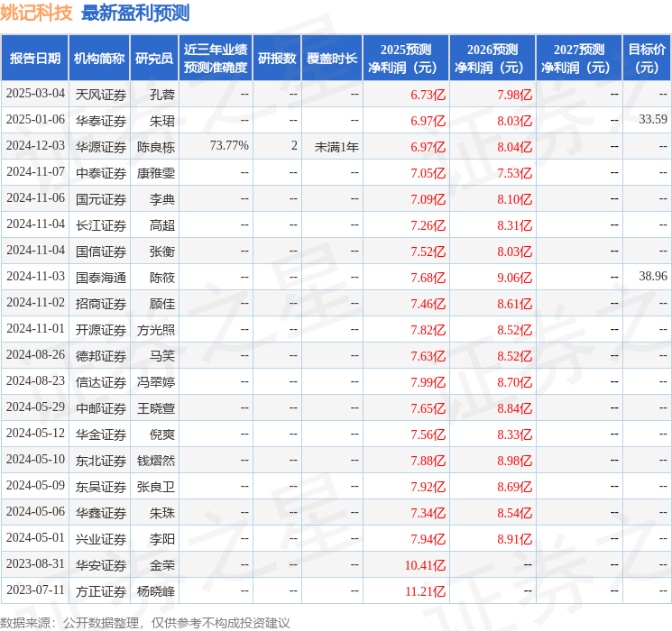Click the 9.06亿 forecast for 2026
This screenshot has width=672, height=631.
(x=514, y=277)
